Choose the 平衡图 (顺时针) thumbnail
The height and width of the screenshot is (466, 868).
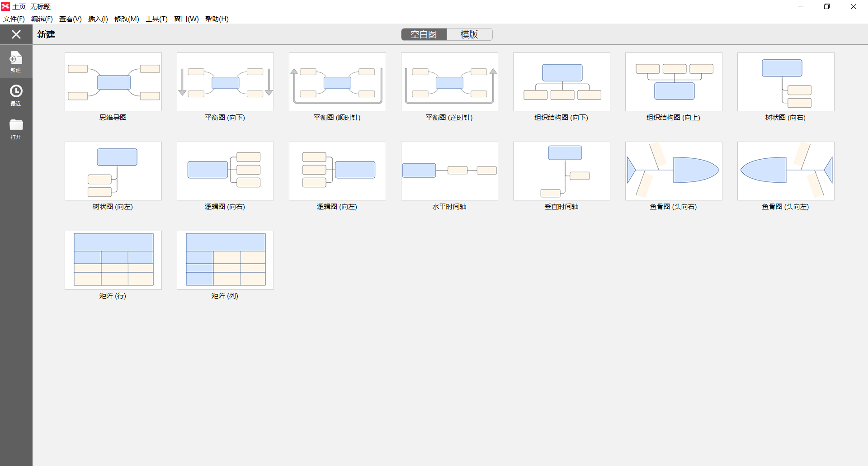point(337,82)
